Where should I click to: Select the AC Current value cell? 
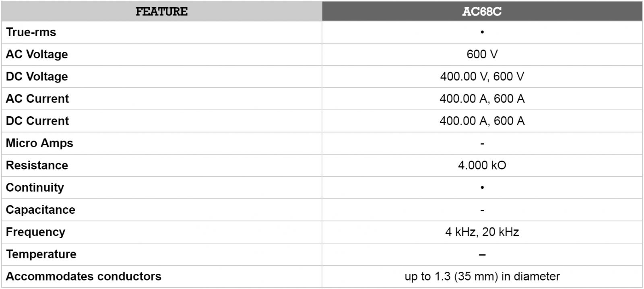tap(482, 99)
